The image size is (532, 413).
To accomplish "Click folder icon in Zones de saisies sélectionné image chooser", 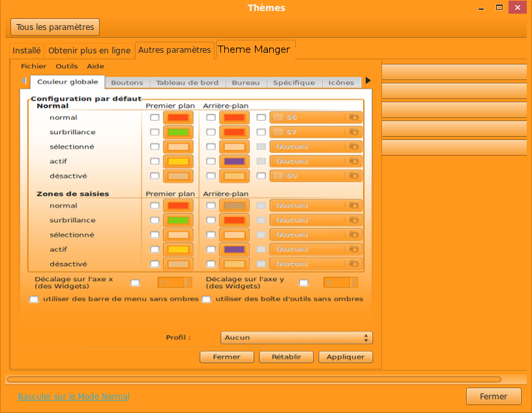I will [x=353, y=235].
